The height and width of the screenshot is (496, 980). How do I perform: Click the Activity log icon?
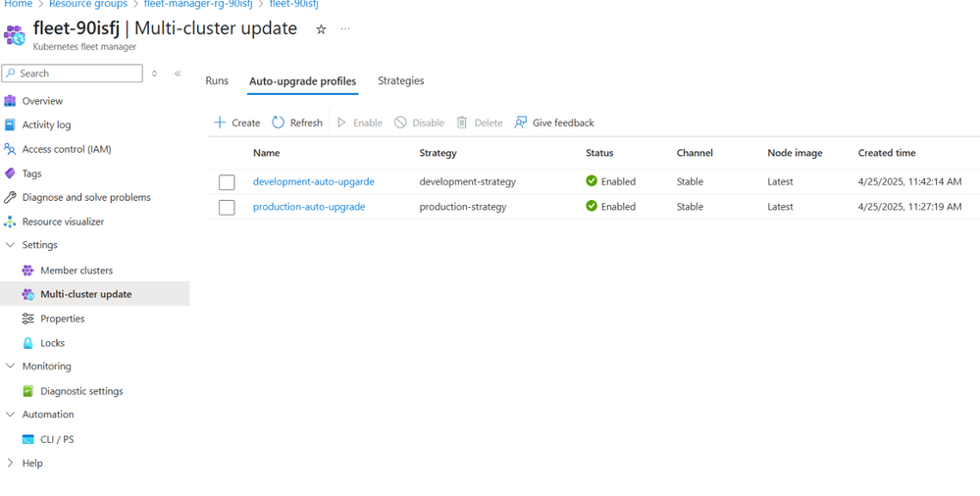tap(10, 124)
